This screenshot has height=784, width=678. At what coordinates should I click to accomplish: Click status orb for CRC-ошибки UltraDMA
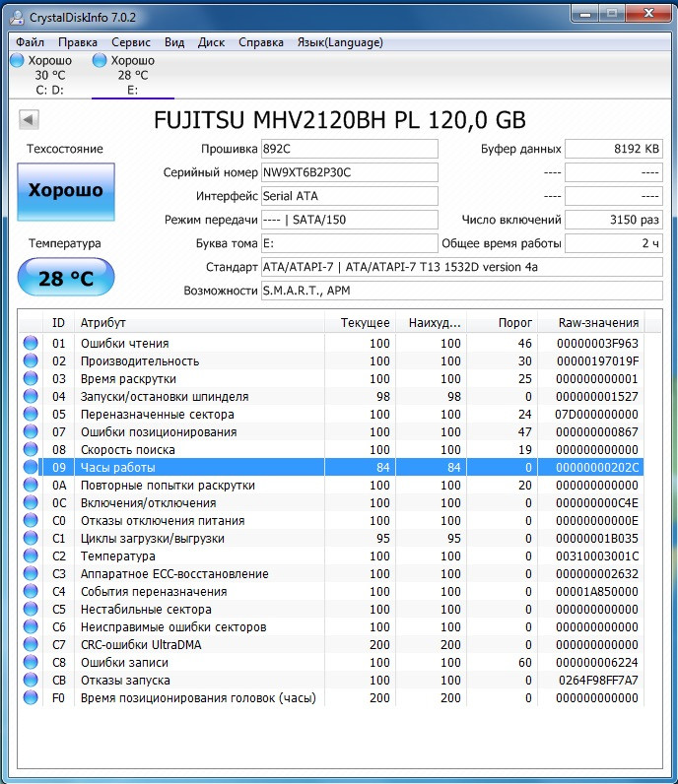point(31,644)
